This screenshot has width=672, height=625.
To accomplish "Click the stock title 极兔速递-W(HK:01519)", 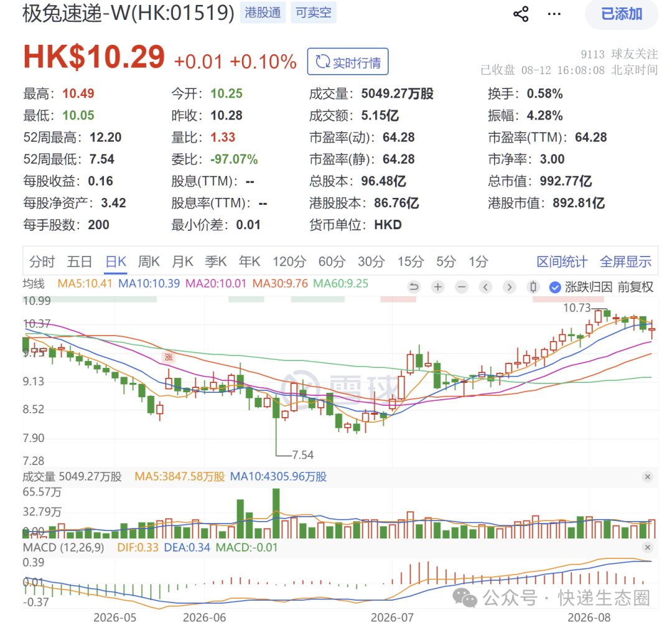I will 129,13.
